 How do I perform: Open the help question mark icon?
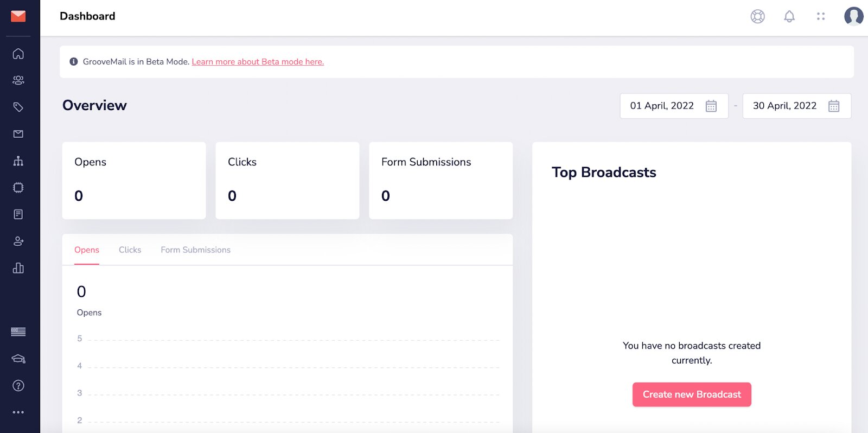[x=18, y=386]
